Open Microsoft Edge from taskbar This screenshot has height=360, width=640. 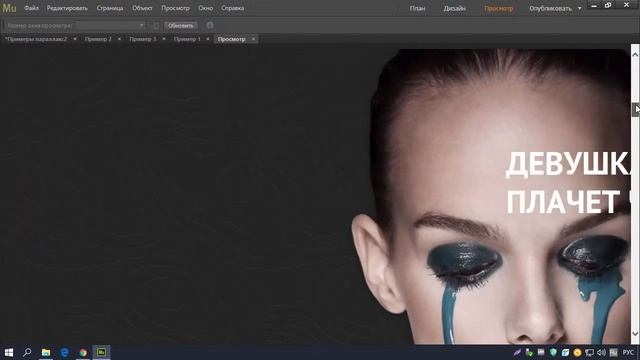[64, 352]
